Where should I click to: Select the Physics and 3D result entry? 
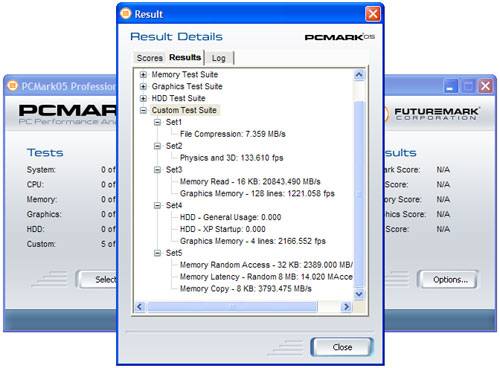pyautogui.click(x=232, y=158)
